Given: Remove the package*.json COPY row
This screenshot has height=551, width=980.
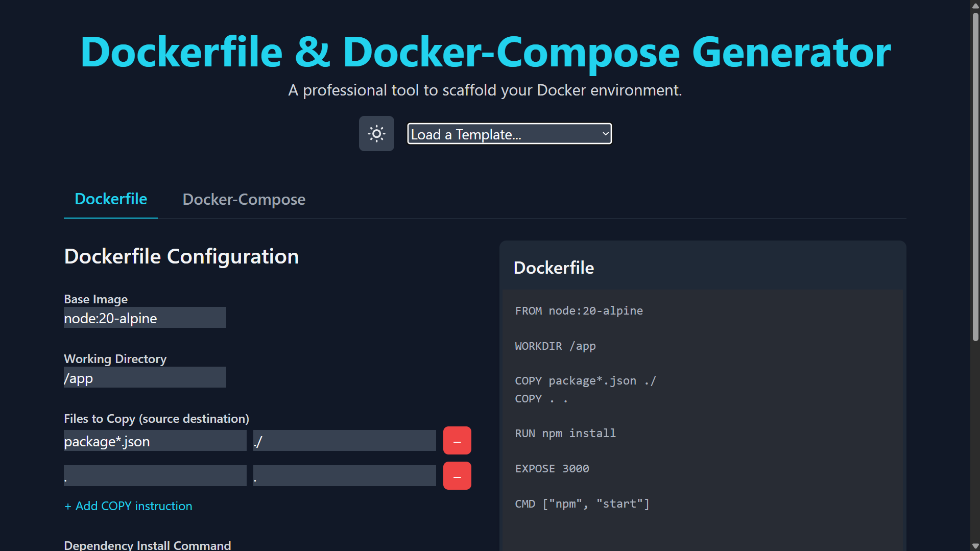Looking at the screenshot, I should tap(457, 441).
